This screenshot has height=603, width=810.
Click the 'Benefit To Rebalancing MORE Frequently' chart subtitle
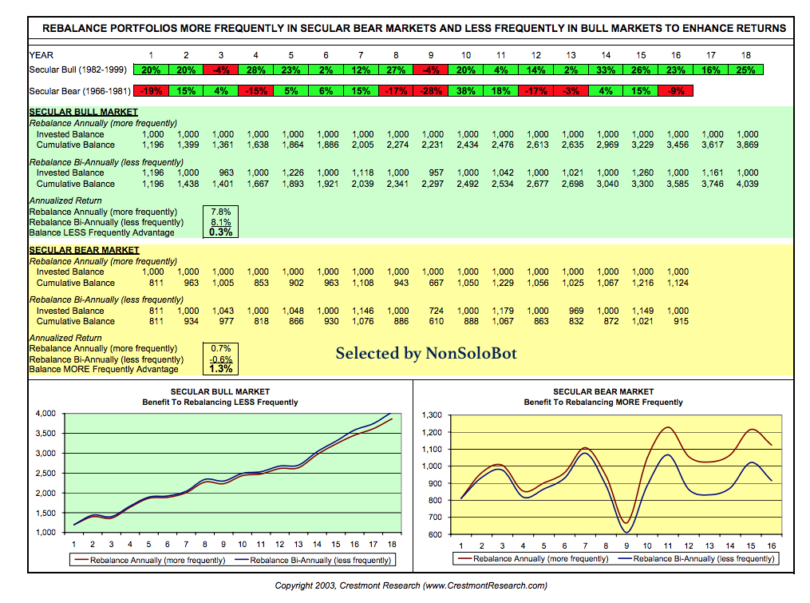point(609,402)
